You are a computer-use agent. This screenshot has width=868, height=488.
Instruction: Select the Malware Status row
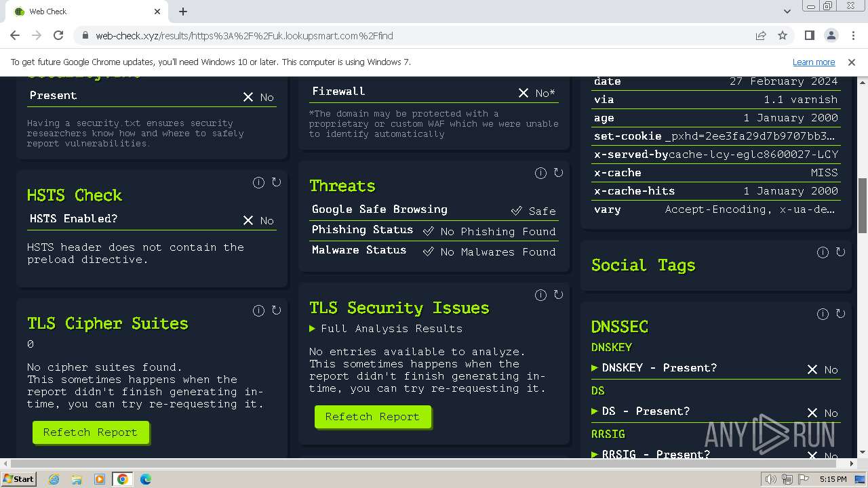(434, 251)
